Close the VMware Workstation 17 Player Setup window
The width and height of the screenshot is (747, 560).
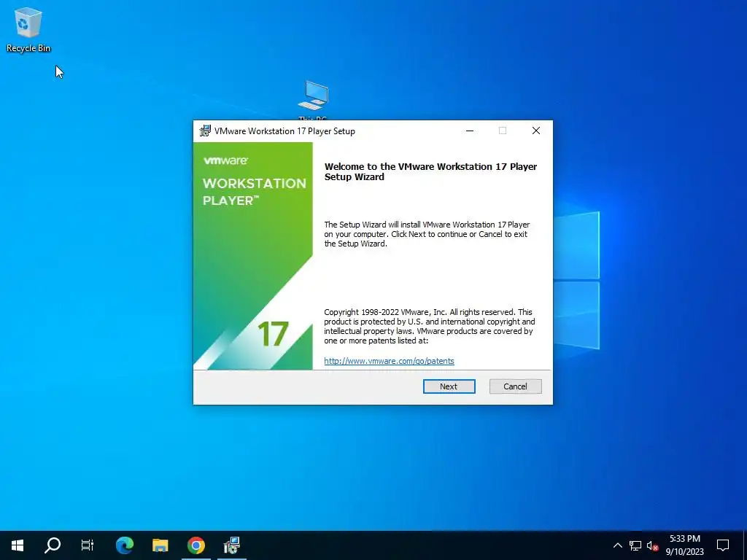(536, 131)
